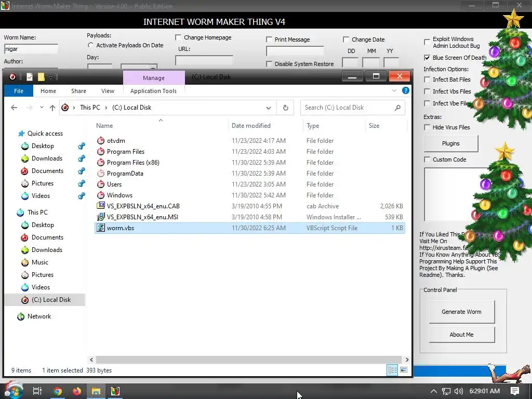Screen dimensions: 532x399
Task: Open the Share ribbon tab
Action: click(78, 91)
